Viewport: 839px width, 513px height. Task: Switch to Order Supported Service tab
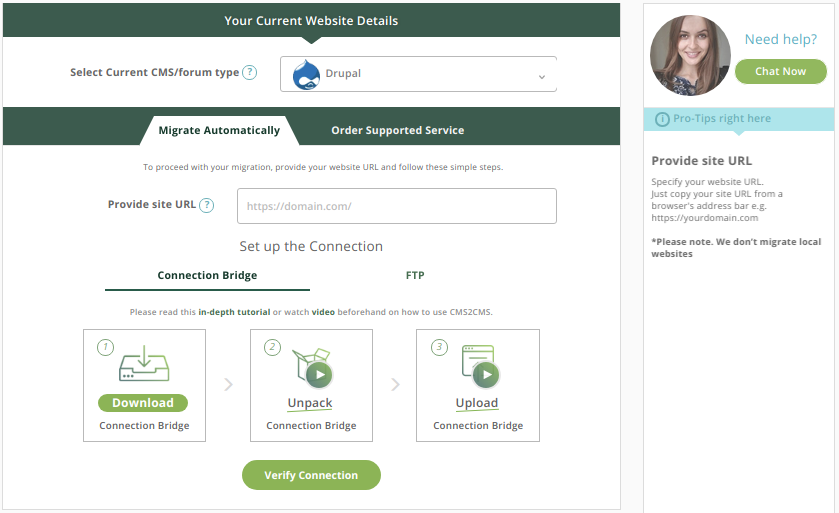tap(398, 130)
